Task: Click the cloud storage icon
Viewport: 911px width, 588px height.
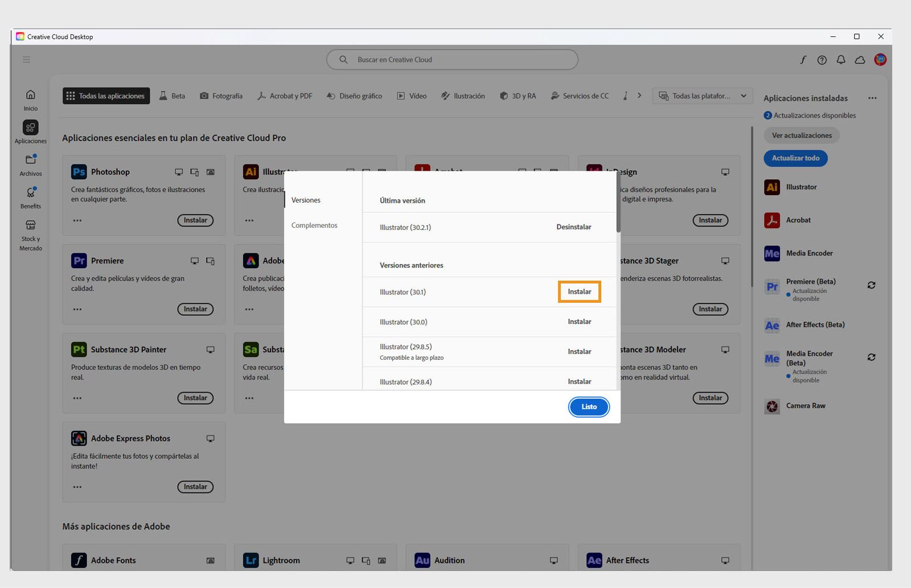Action: (860, 59)
